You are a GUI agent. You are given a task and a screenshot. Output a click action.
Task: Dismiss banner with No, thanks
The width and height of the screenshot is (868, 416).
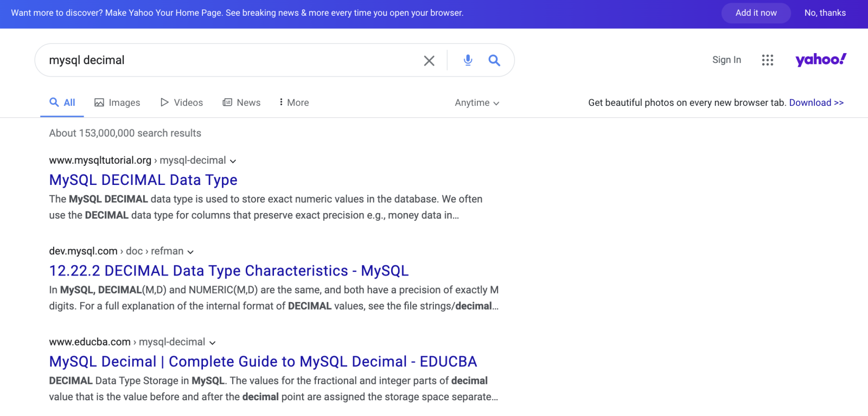click(825, 13)
